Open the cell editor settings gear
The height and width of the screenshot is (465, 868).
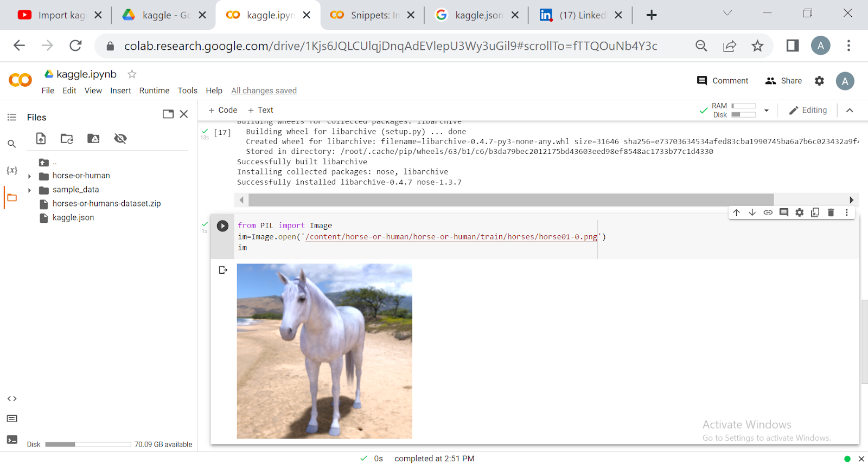(799, 212)
